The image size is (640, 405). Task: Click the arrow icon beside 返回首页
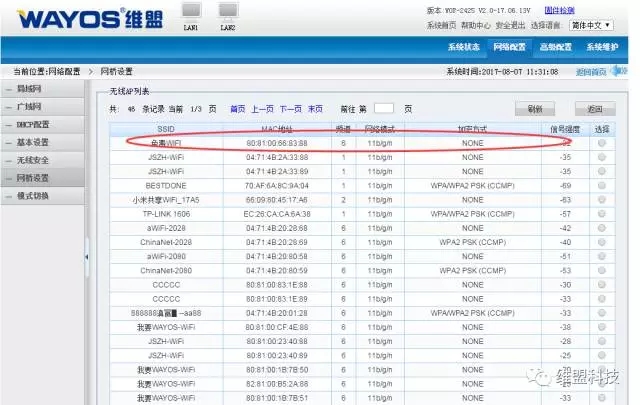coord(619,71)
